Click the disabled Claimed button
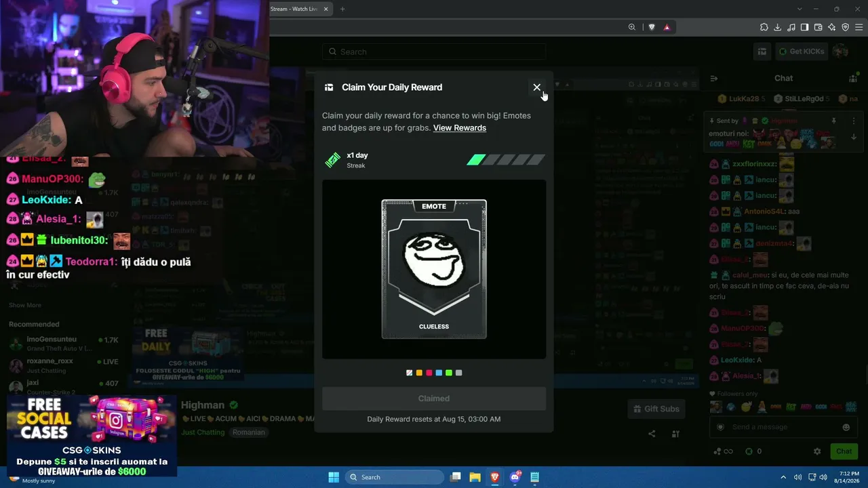This screenshot has width=868, height=488. pyautogui.click(x=434, y=399)
